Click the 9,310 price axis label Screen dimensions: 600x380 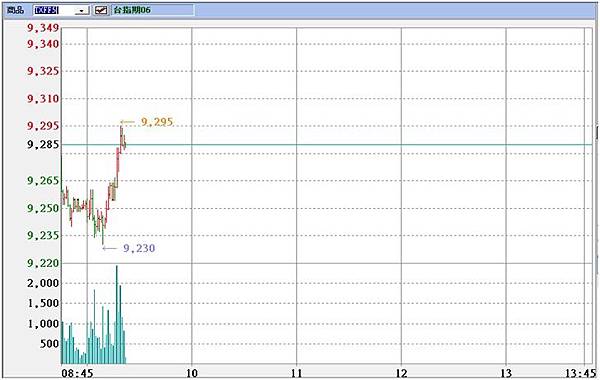pyautogui.click(x=43, y=99)
